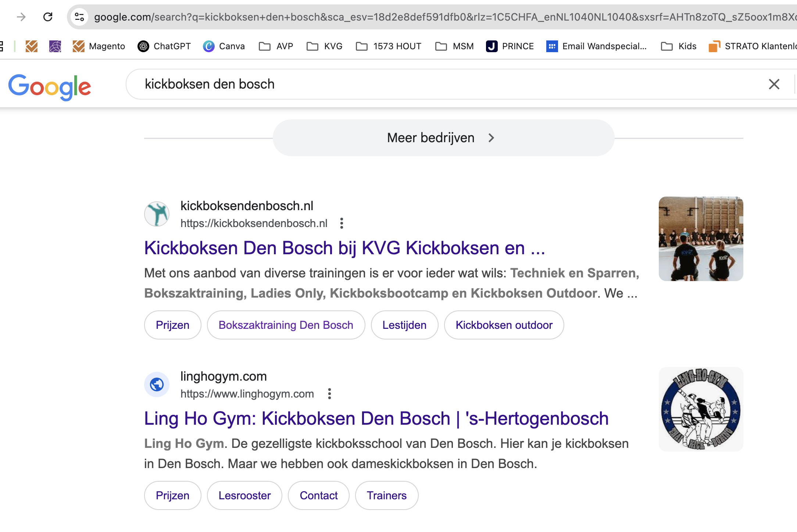Open options menu for linghogym.com result
The image size is (797, 532).
coord(329,394)
